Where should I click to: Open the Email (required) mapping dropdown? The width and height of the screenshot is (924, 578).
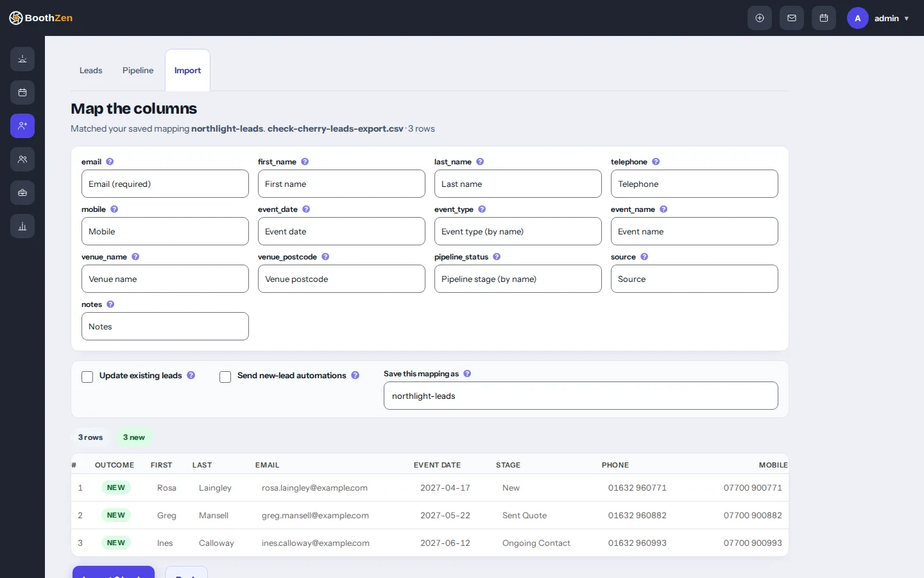(165, 184)
